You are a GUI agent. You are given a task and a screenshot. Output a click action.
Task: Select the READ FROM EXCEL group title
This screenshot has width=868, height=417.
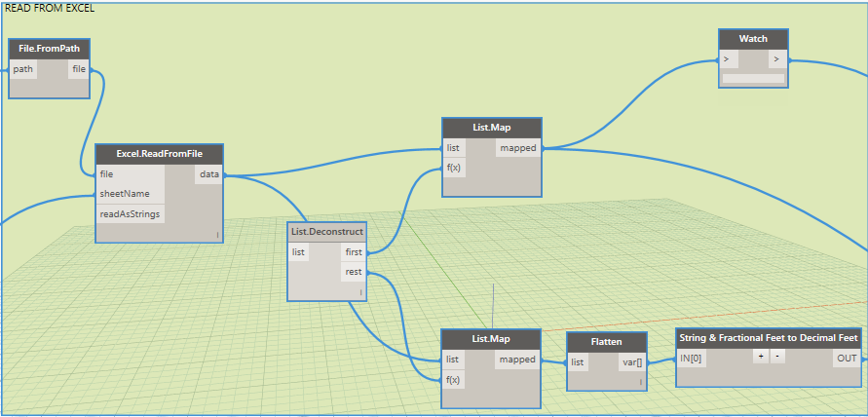click(x=50, y=9)
